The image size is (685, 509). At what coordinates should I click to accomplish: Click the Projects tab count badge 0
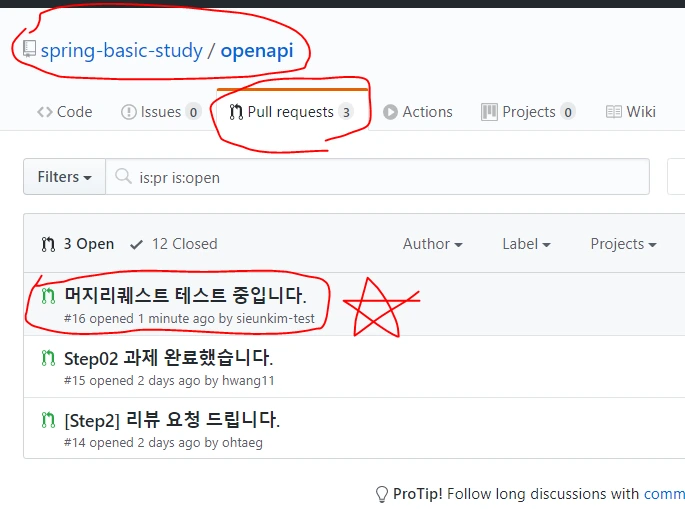(x=567, y=112)
